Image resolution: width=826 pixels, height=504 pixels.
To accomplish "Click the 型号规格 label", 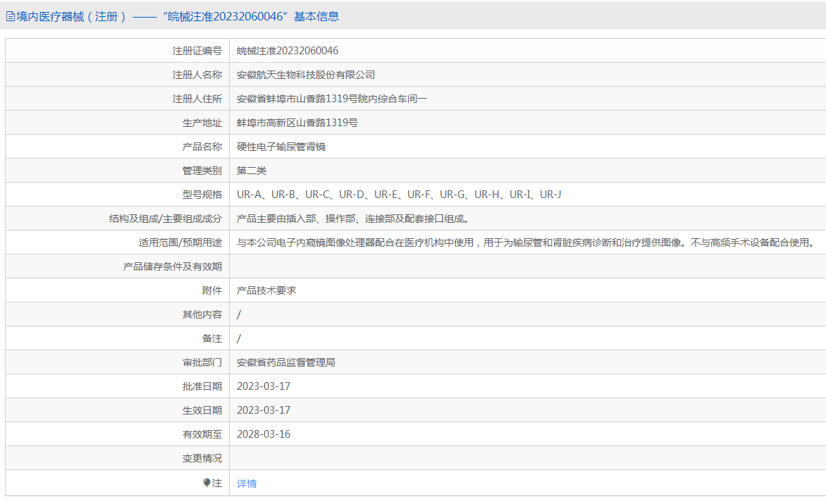I will tap(202, 195).
